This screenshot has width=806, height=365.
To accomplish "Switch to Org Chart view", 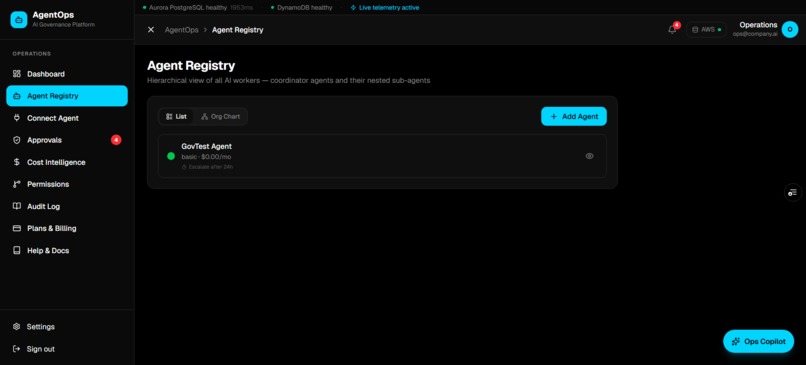I will 221,117.
